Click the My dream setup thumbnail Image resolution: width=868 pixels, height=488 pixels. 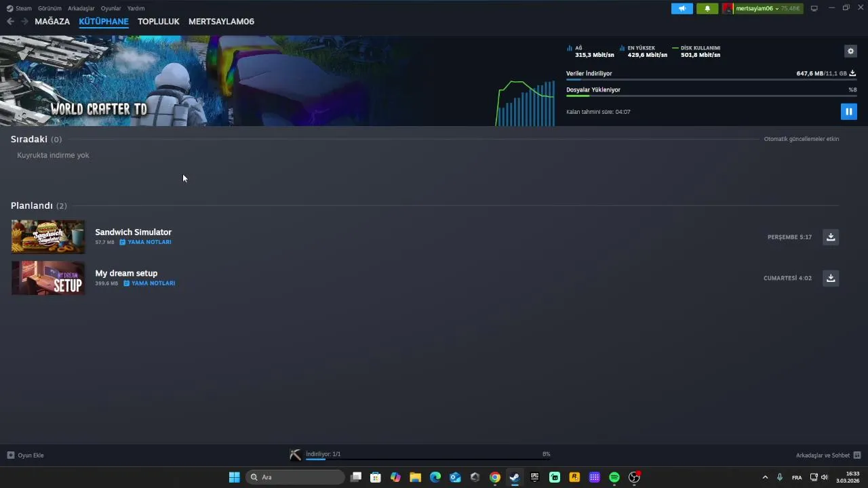(x=48, y=278)
